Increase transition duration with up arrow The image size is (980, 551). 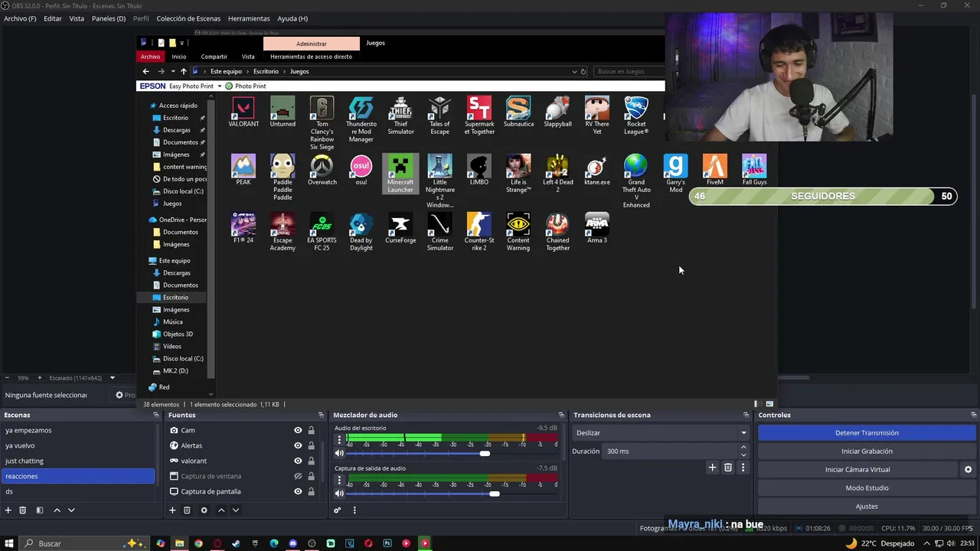[743, 448]
